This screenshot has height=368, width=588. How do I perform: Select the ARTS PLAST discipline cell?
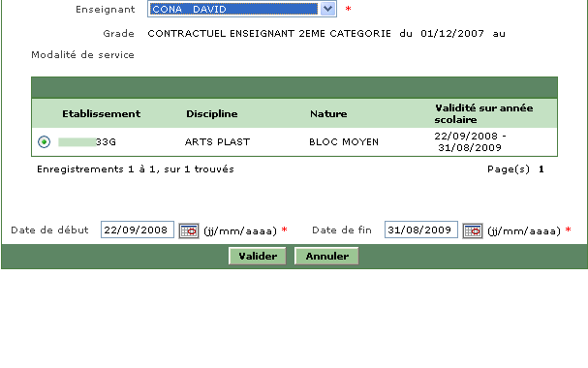click(x=218, y=142)
